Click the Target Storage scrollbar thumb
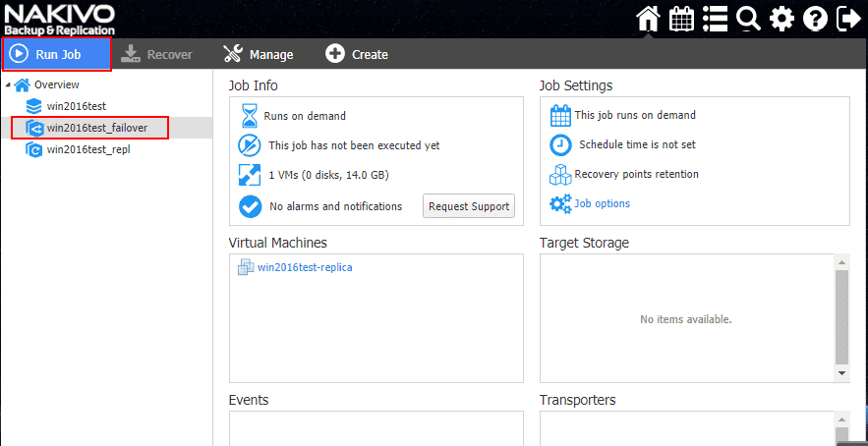The width and height of the screenshot is (868, 446). [x=842, y=316]
